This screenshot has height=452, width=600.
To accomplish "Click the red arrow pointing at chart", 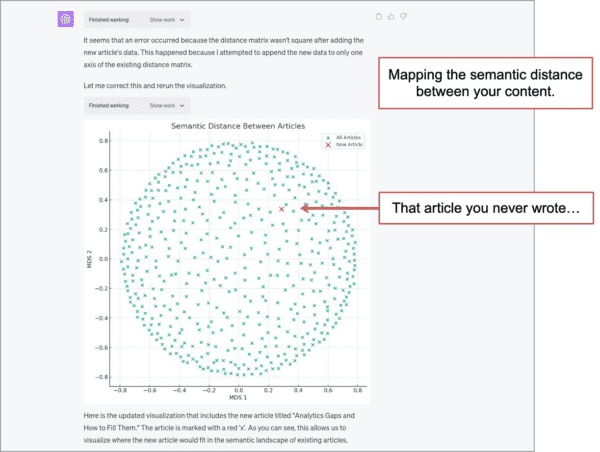I will click(x=339, y=208).
